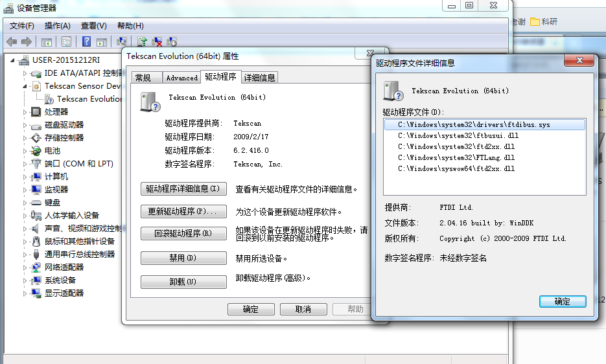Click the Forward arrow in the toolbar
Image resolution: width=606 pixels, height=364 pixels.
pyautogui.click(x=27, y=41)
